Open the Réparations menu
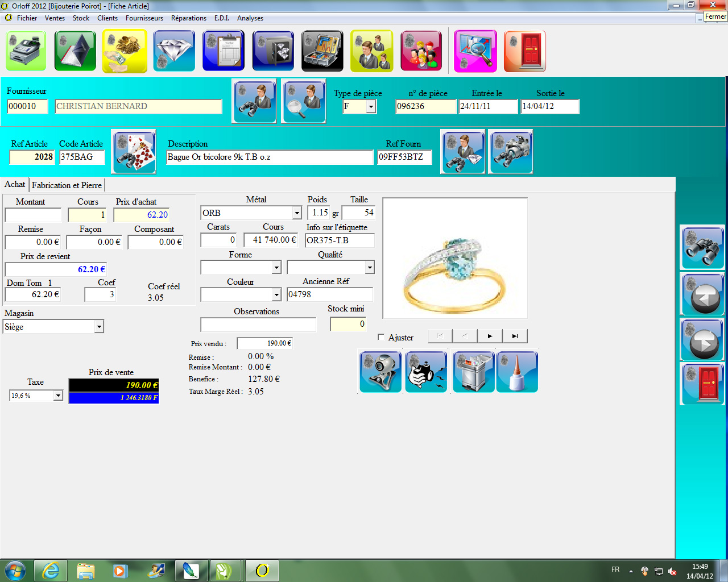 pos(189,18)
